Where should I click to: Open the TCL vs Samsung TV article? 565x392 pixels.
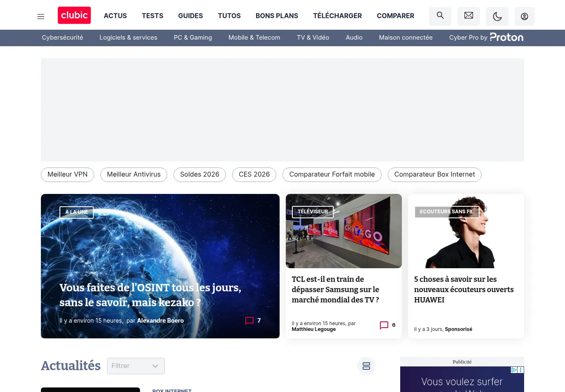point(335,289)
